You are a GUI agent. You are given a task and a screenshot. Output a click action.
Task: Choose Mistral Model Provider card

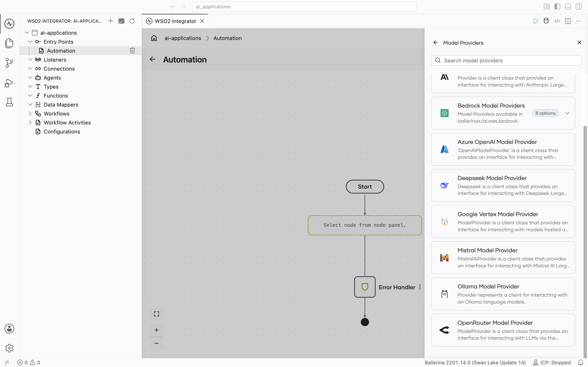click(x=503, y=258)
